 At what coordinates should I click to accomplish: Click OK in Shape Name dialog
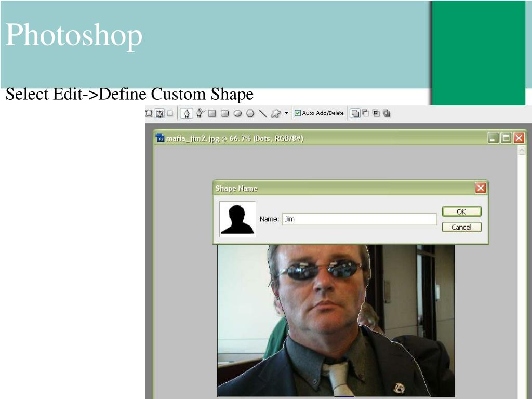[461, 212]
